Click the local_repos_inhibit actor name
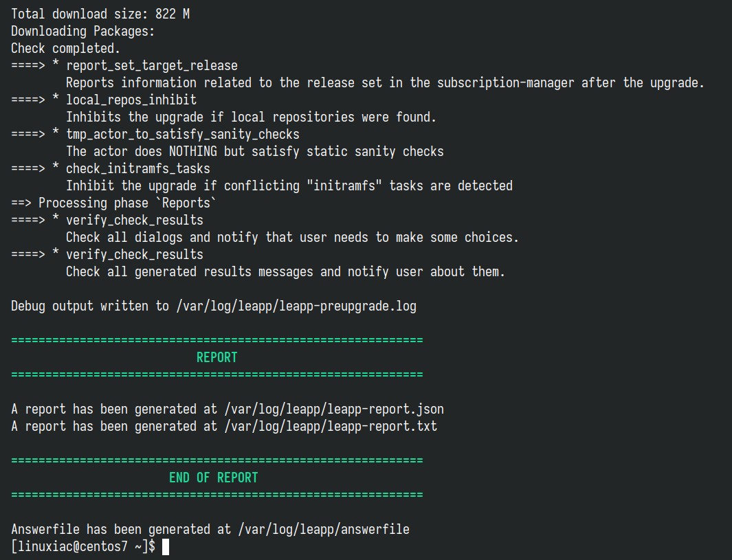This screenshot has height=560, width=732. point(131,100)
